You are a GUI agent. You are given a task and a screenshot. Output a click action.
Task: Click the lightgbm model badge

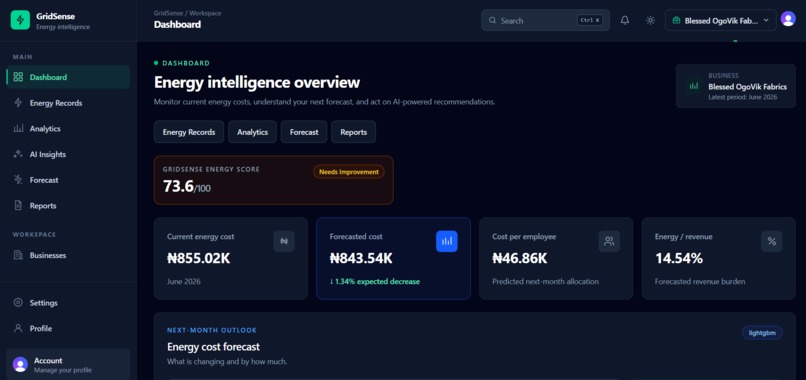tap(762, 332)
